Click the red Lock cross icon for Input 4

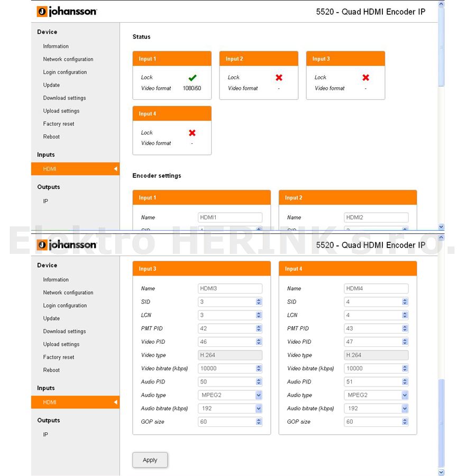192,133
